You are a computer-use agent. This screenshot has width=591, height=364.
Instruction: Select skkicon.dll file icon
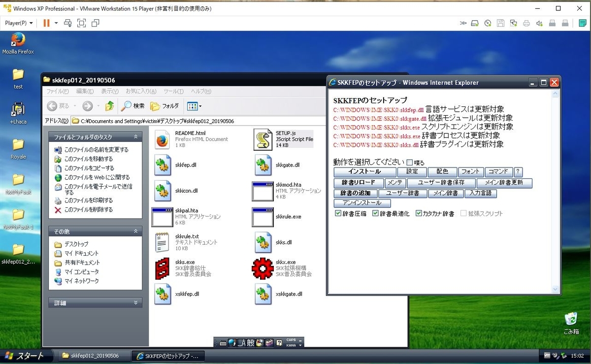point(162,191)
